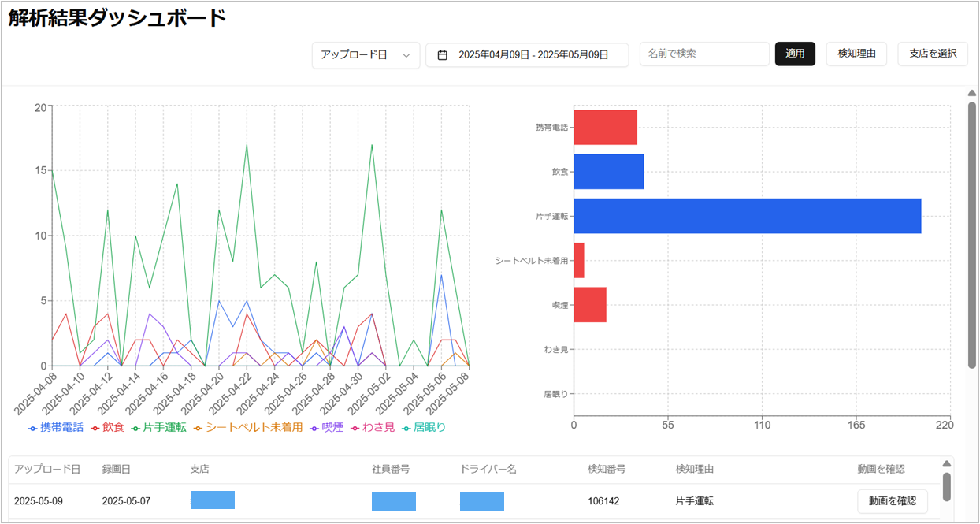
Task: Toggle 片手運転 legend series visibility
Action: 164,427
